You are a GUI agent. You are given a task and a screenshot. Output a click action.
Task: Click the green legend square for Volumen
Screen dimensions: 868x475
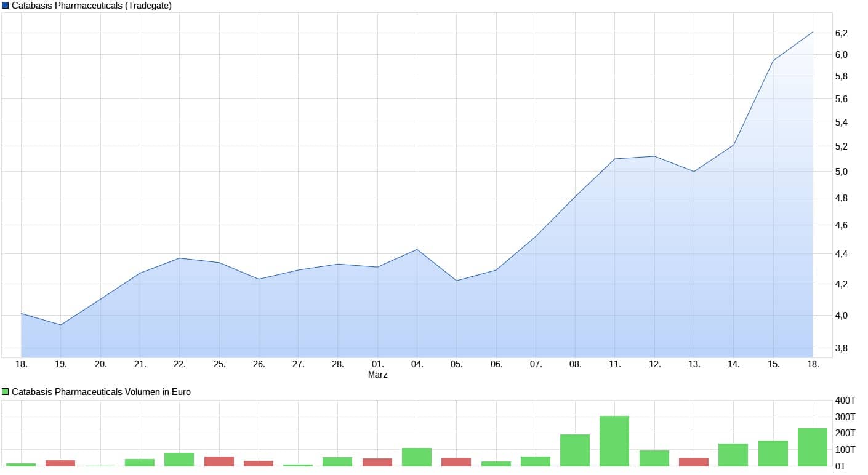6,392
